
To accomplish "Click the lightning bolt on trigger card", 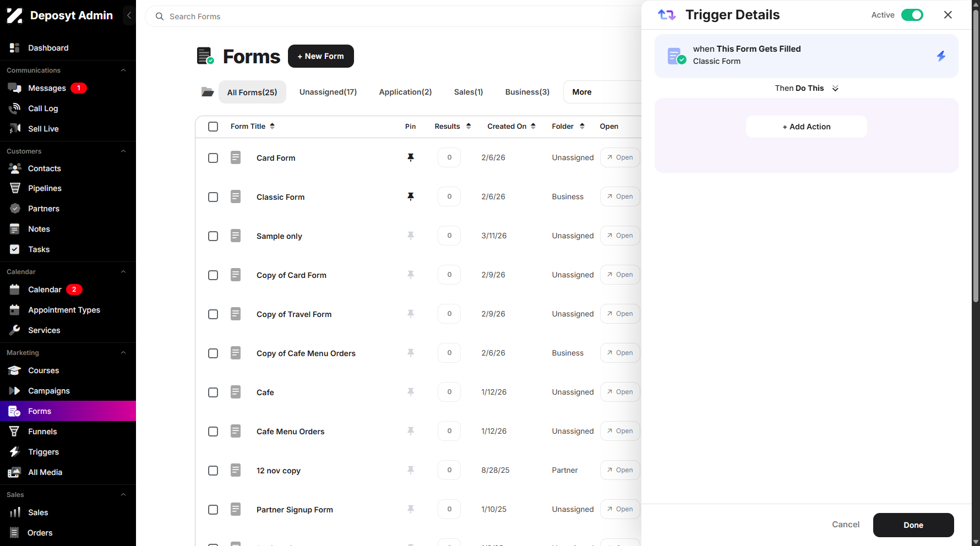I will point(941,56).
